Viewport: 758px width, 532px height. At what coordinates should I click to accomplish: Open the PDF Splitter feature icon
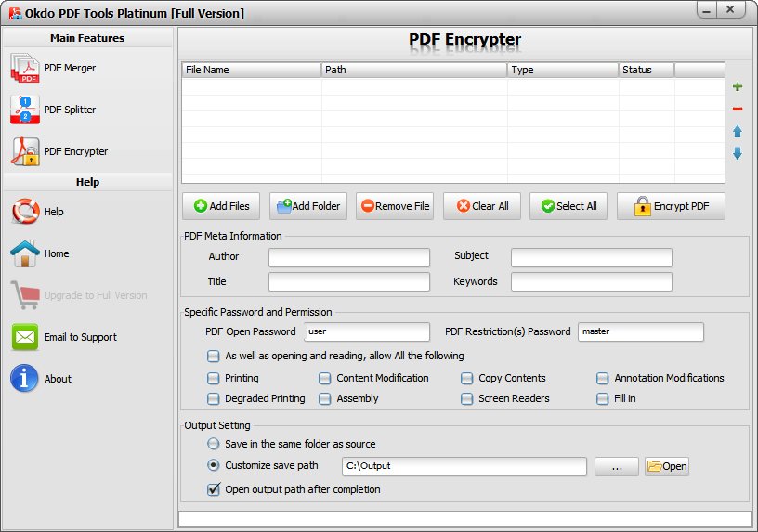tap(25, 110)
